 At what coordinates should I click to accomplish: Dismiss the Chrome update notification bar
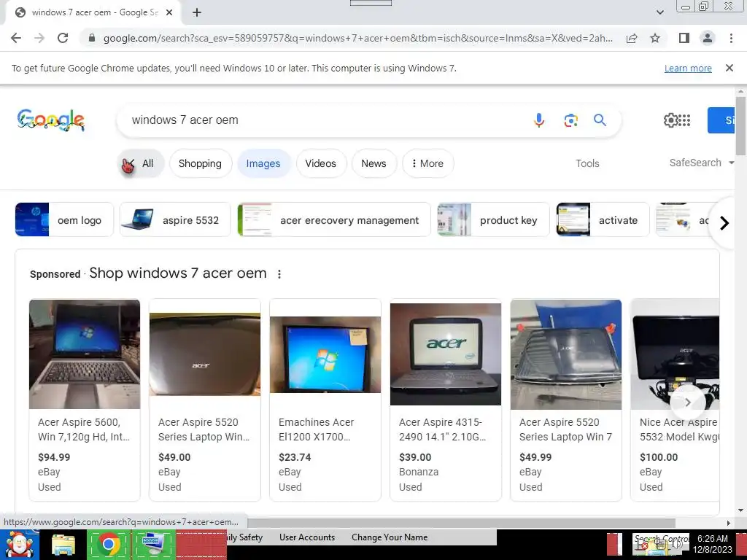729,68
